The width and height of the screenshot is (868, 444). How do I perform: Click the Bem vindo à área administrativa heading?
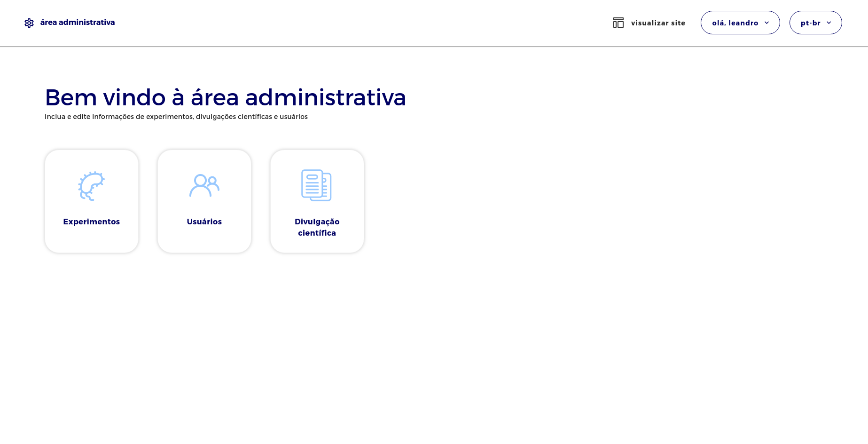tap(226, 97)
